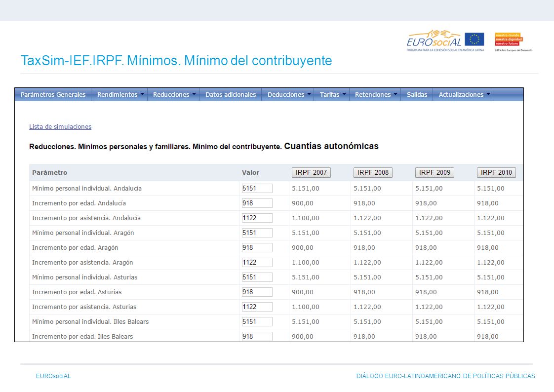Viewport: 554px width, 392px height.
Task: Click the row label Mínimo personal individual. Aragón
Action: point(83,233)
